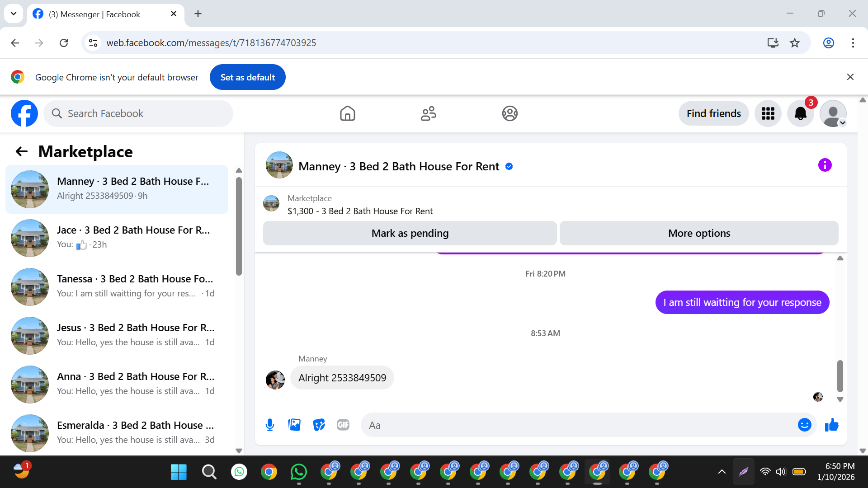Open the Friends tab

(x=428, y=113)
